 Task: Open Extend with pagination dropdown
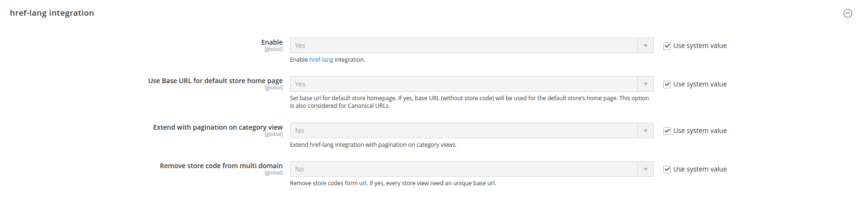click(472, 131)
